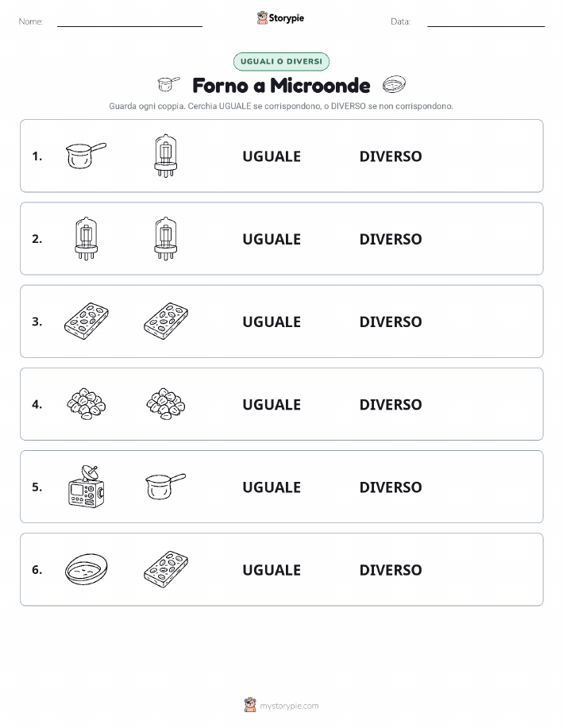Choose DIVERSO for question 1
Image resolution: width=563 pixels, height=728 pixels.
pos(391,156)
